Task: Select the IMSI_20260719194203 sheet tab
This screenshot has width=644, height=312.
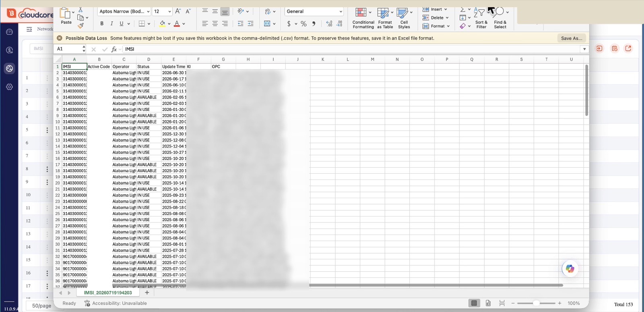Action: coord(108,293)
